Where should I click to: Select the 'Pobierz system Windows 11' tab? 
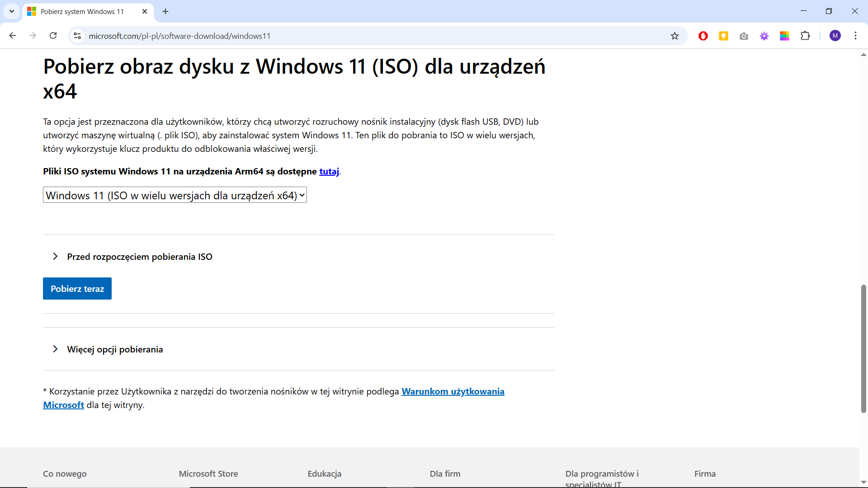tap(82, 12)
